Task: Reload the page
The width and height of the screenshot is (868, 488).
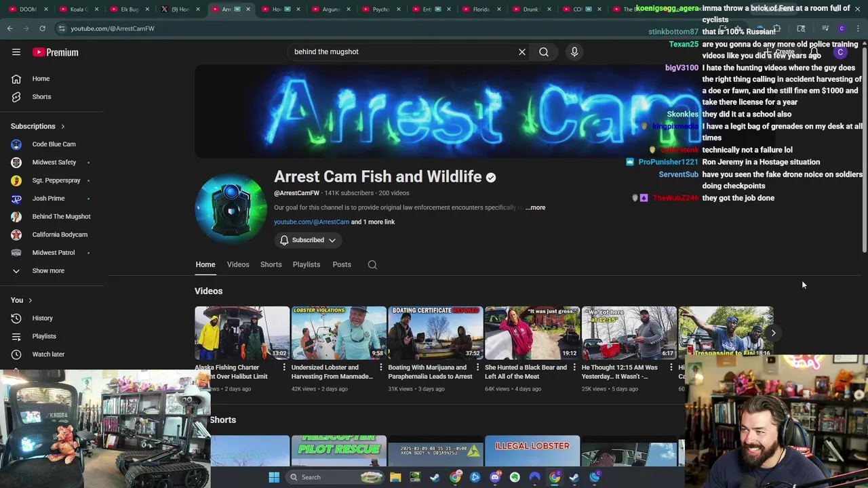Action: pos(42,28)
